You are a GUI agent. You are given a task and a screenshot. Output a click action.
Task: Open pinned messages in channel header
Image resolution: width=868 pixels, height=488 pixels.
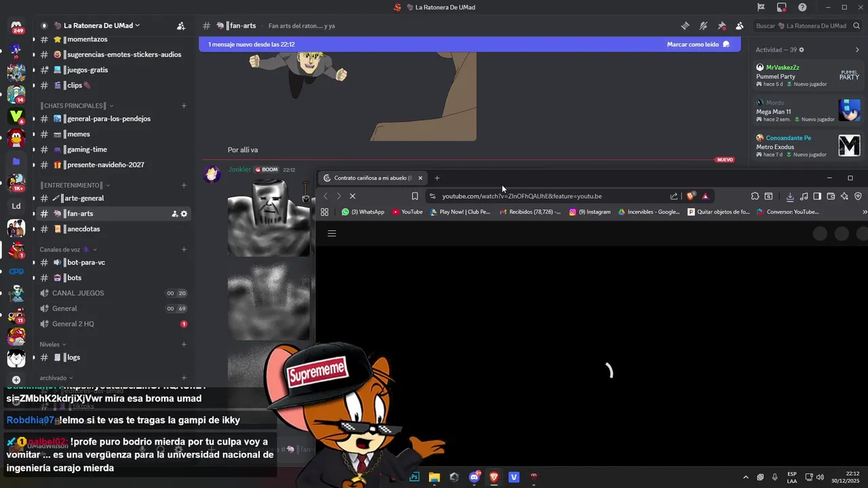pos(722,26)
